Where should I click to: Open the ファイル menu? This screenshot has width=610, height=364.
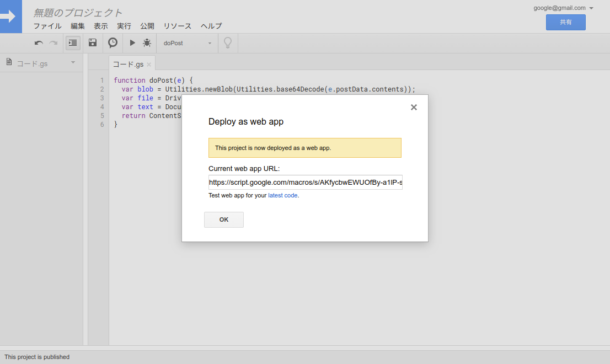(47, 26)
